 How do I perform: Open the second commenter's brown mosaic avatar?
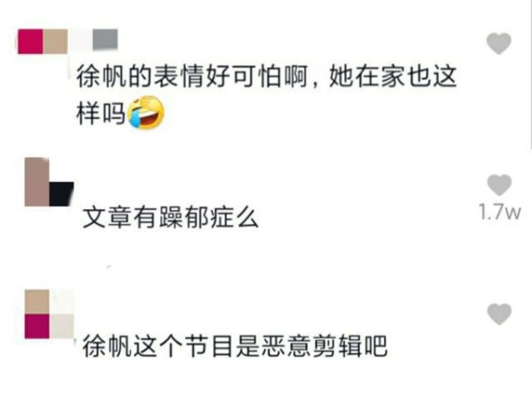[x=36, y=182]
